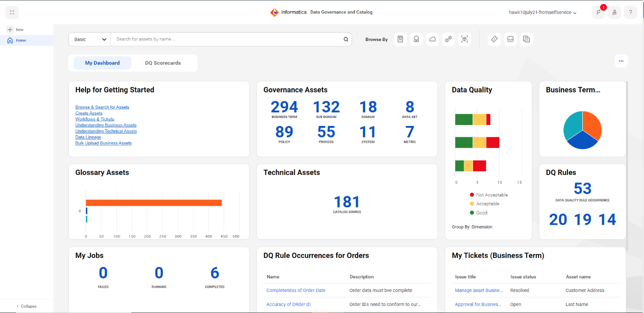Browse by the cloud icon
The height and width of the screenshot is (313, 644).
point(432,39)
